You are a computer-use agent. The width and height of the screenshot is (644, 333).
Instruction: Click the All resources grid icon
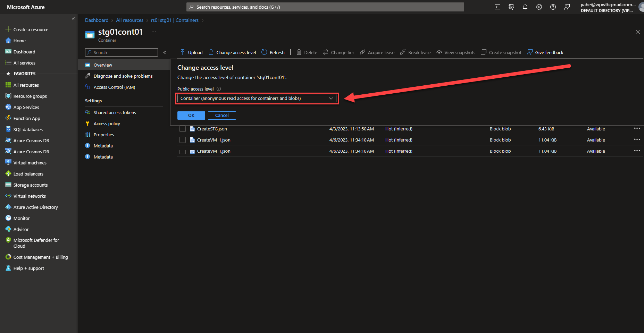(8, 85)
